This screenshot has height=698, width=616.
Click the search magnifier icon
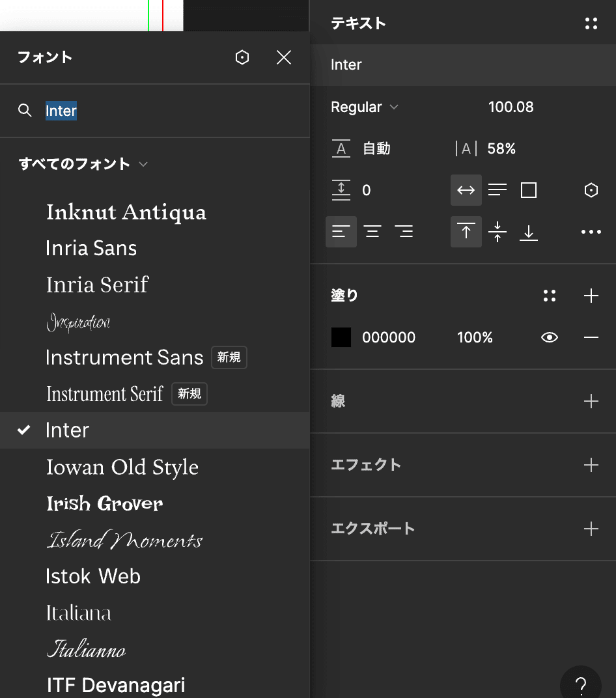point(25,111)
